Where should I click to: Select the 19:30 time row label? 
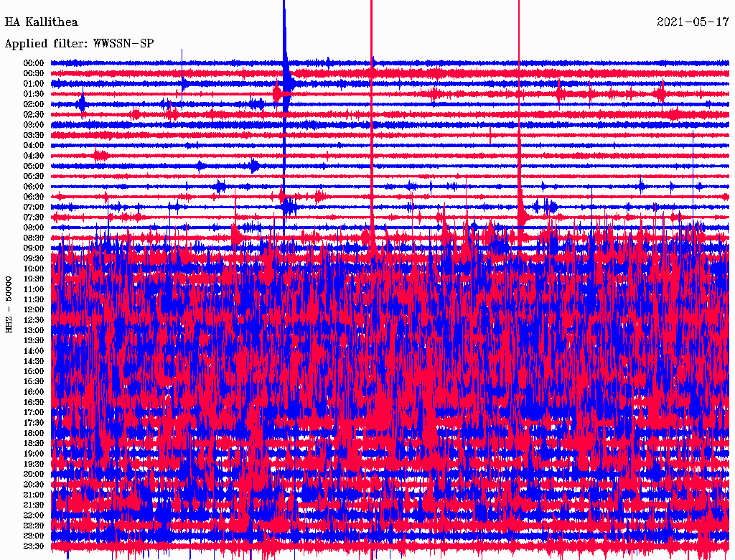click(34, 464)
